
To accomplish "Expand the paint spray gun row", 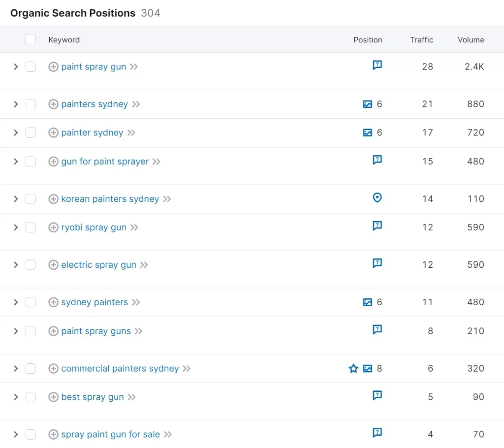I will pyautogui.click(x=16, y=66).
